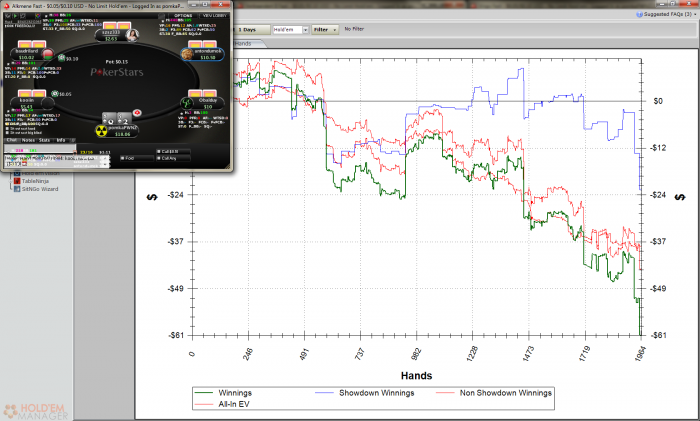Click baudrillard's flag avatar
The height and width of the screenshot is (421, 700).
pyautogui.click(x=47, y=54)
